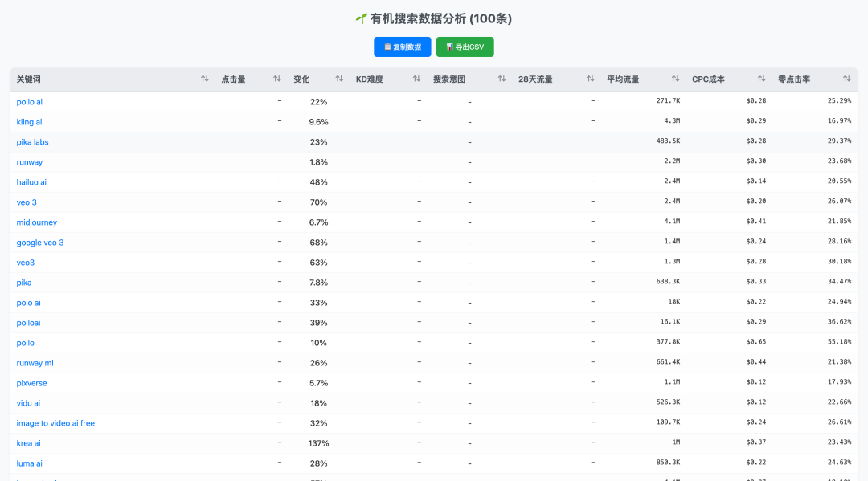
Task: Click the CPC成本 column header label
Action: [708, 79]
